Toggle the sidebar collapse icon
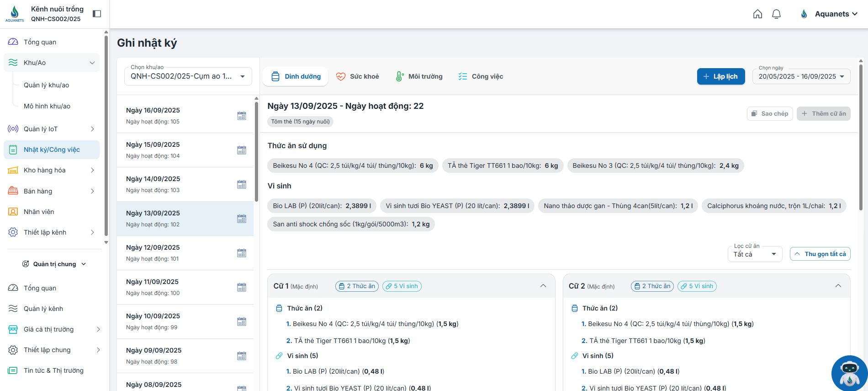 pyautogui.click(x=97, y=14)
